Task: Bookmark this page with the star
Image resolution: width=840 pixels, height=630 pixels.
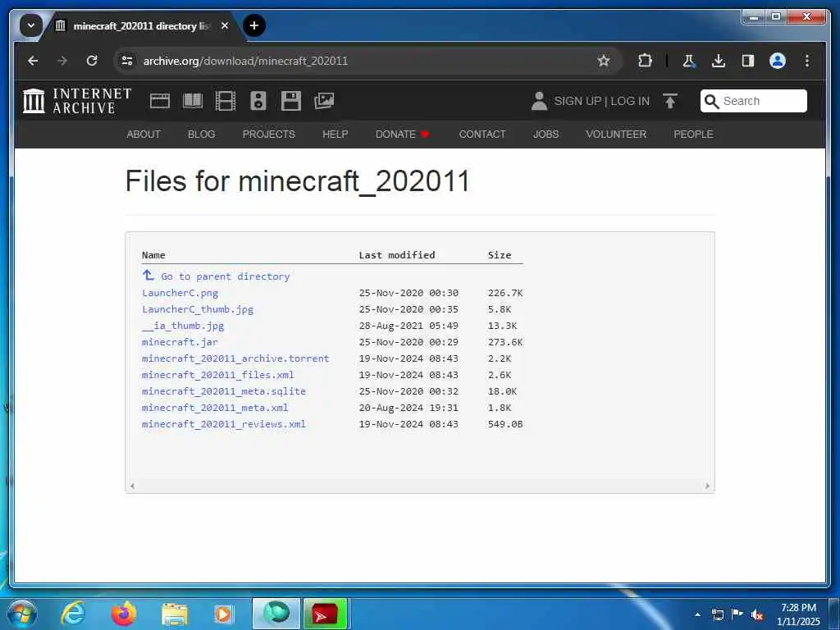Action: click(x=603, y=61)
